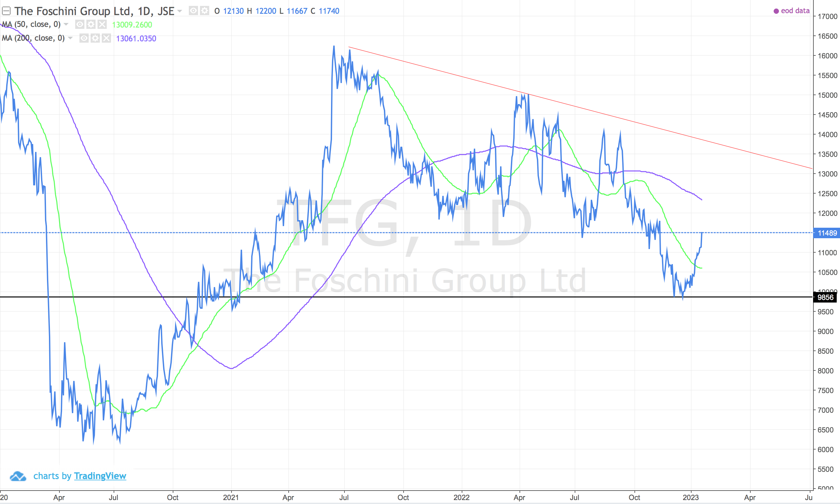
Task: Click the TradingView cloud logo
Action: pyautogui.click(x=18, y=476)
